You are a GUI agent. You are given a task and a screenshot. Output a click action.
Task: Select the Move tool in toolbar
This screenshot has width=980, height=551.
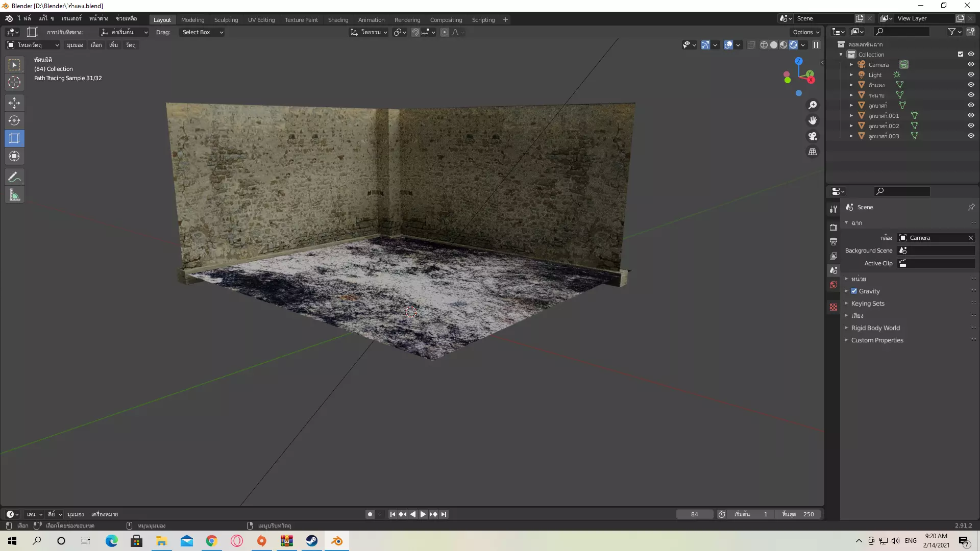point(14,103)
